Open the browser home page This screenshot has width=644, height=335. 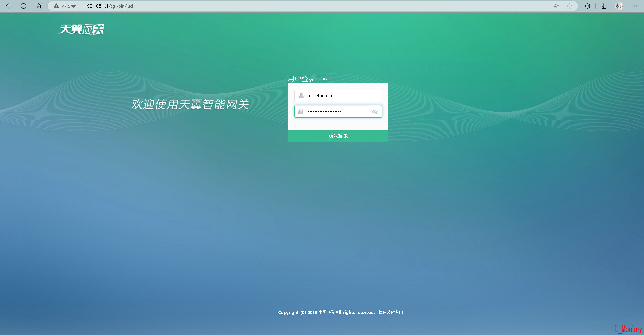tap(38, 6)
